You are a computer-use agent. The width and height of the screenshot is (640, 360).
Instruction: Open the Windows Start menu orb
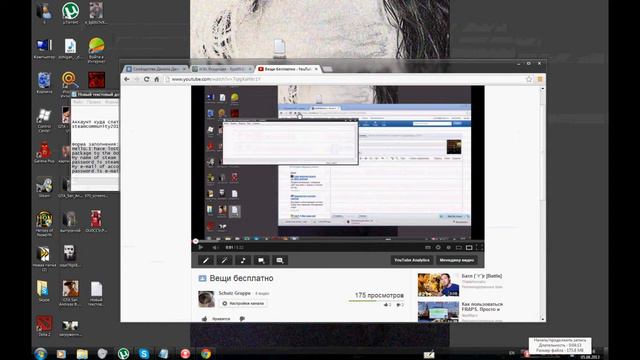click(41, 353)
